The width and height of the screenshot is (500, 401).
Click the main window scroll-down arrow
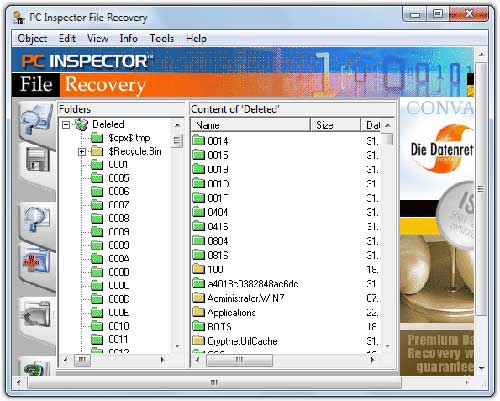(481, 368)
